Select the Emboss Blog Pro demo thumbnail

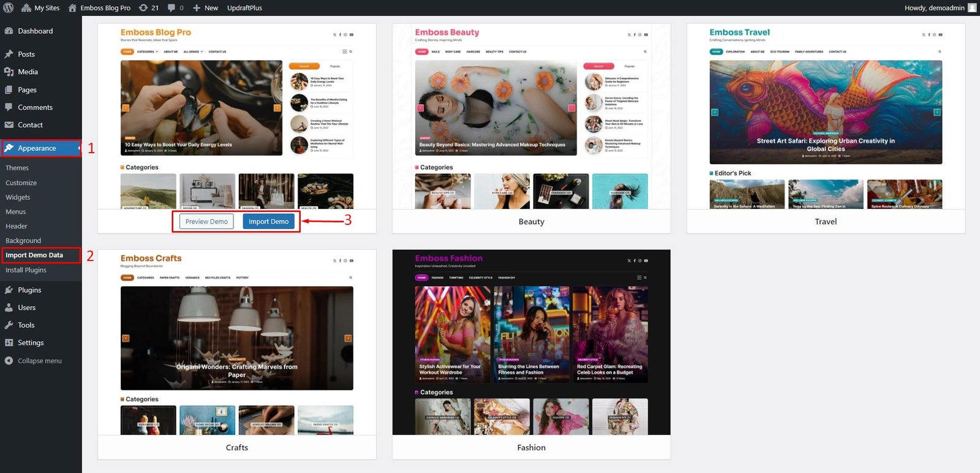click(x=237, y=117)
